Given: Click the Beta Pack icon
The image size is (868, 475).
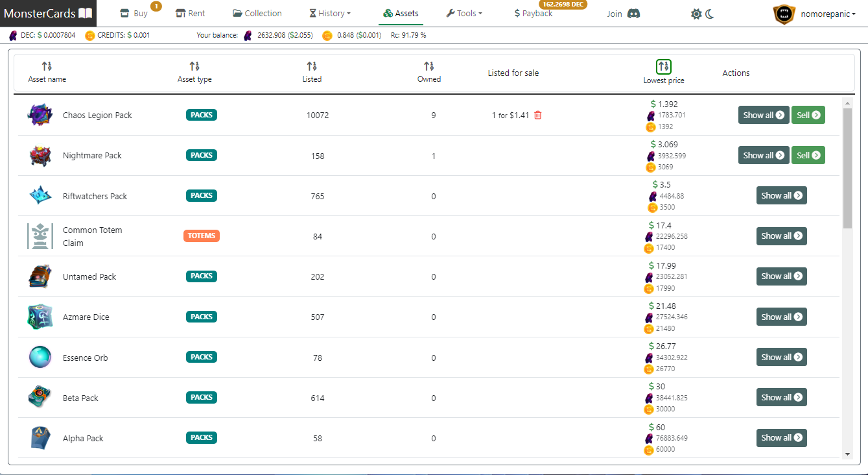Looking at the screenshot, I should click(x=40, y=397).
